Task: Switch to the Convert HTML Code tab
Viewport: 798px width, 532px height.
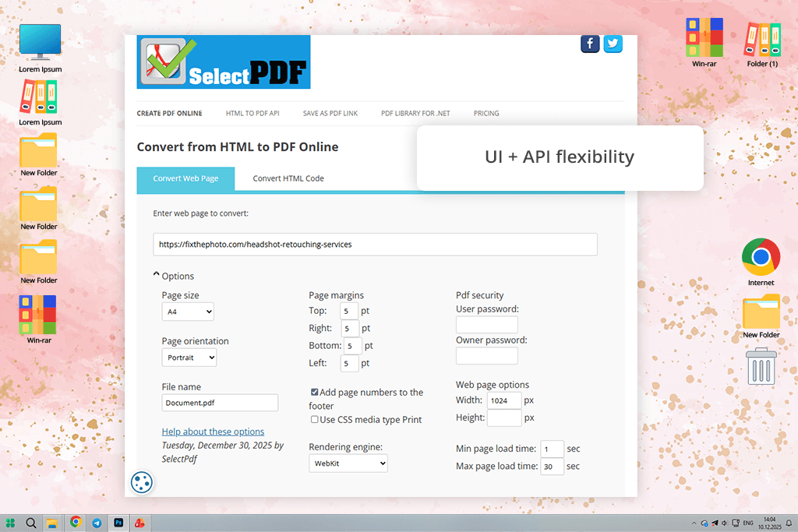Action: click(288, 179)
